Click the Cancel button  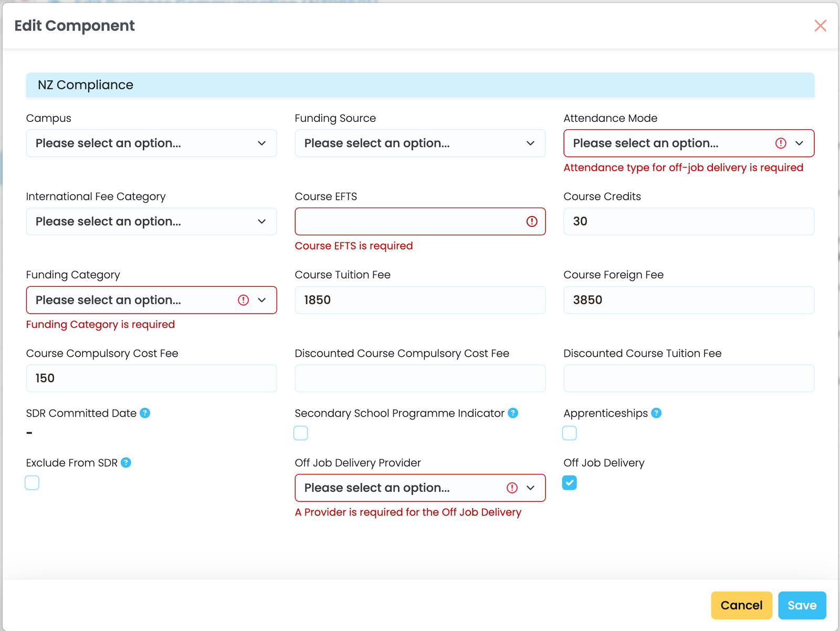(741, 605)
